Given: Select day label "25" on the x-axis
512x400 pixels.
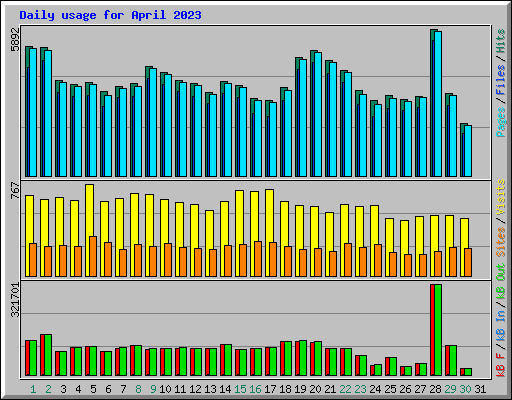Looking at the screenshot, I should click(390, 389).
